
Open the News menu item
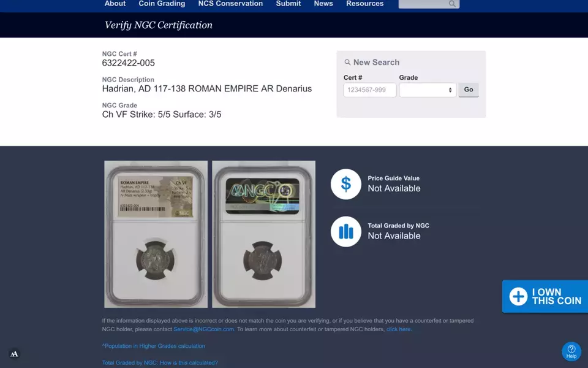[323, 4]
